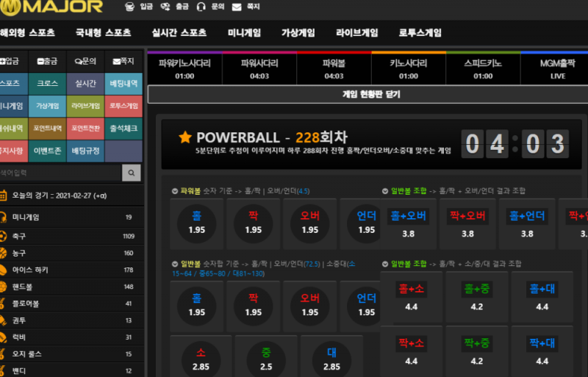Click 크로스 tile
Screen dimensions: 588x377
pos(48,83)
